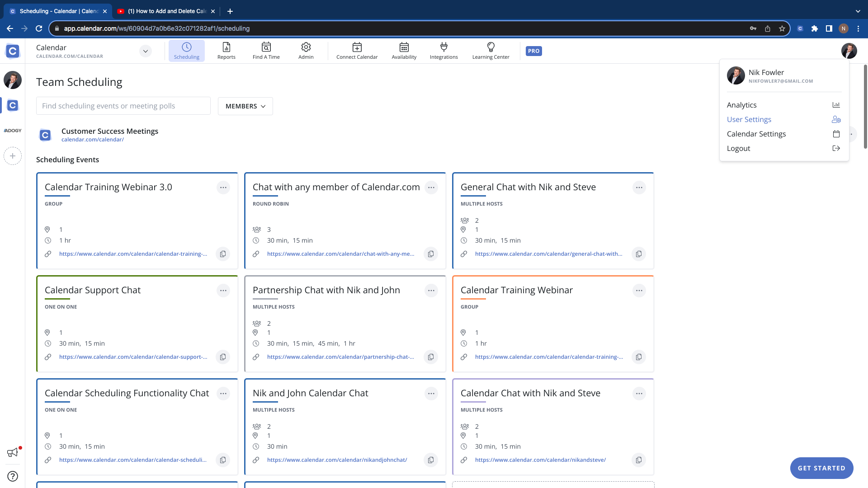The width and height of the screenshot is (868, 488).
Task: Open the browser extensions puzzle icon
Action: [x=814, y=28]
